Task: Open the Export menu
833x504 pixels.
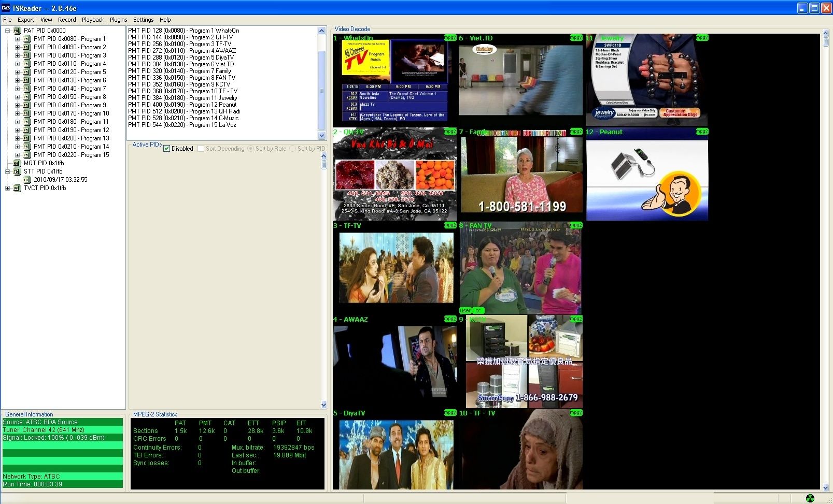Action: 26,20
